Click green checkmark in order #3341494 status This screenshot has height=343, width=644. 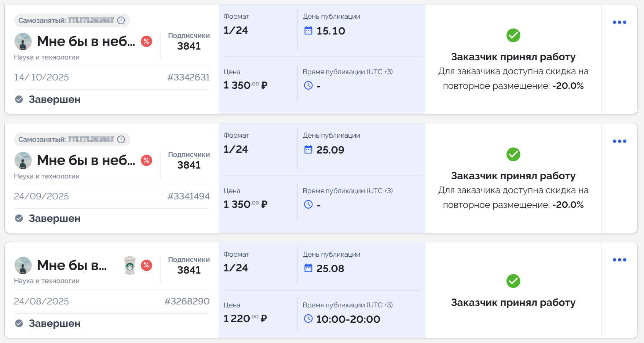pos(513,155)
